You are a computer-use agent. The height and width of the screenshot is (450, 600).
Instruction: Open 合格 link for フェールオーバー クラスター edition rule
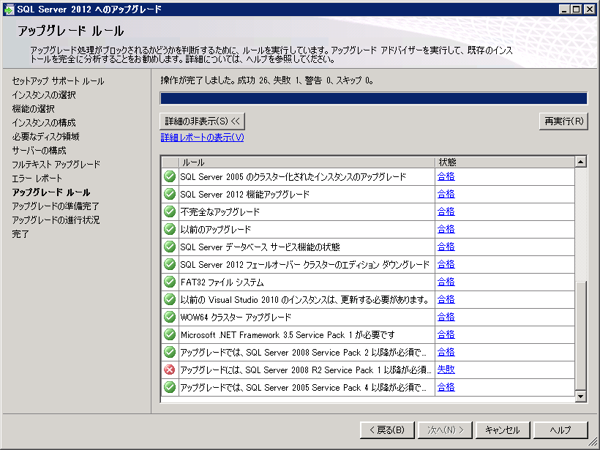[x=446, y=264]
